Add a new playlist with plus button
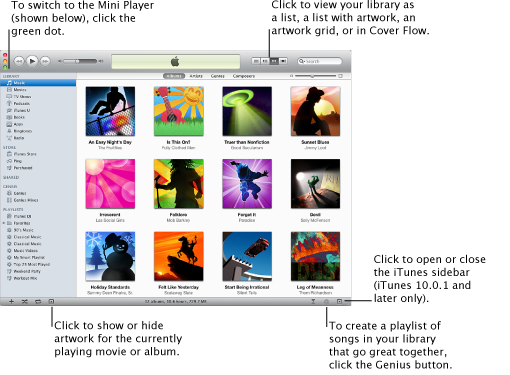510x375 pixels. [x=11, y=301]
